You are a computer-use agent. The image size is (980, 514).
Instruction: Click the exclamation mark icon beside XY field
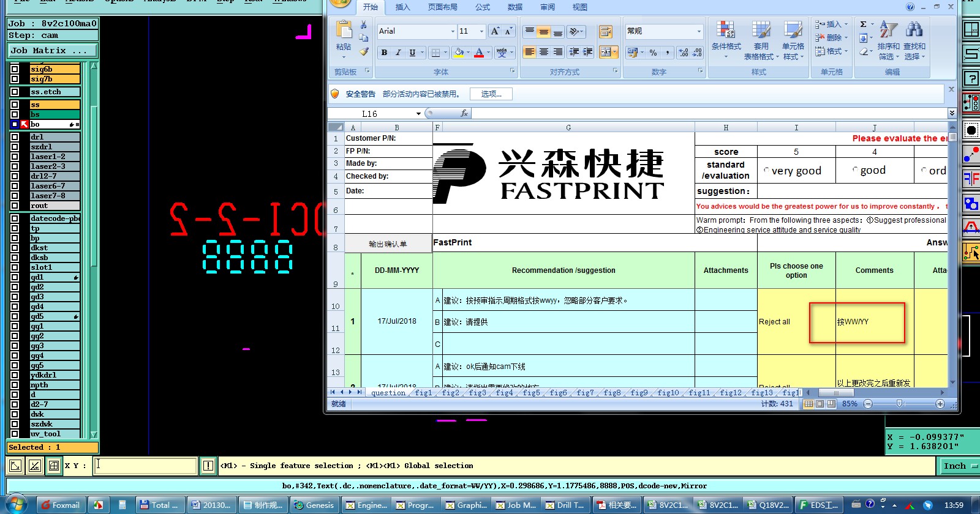click(208, 466)
